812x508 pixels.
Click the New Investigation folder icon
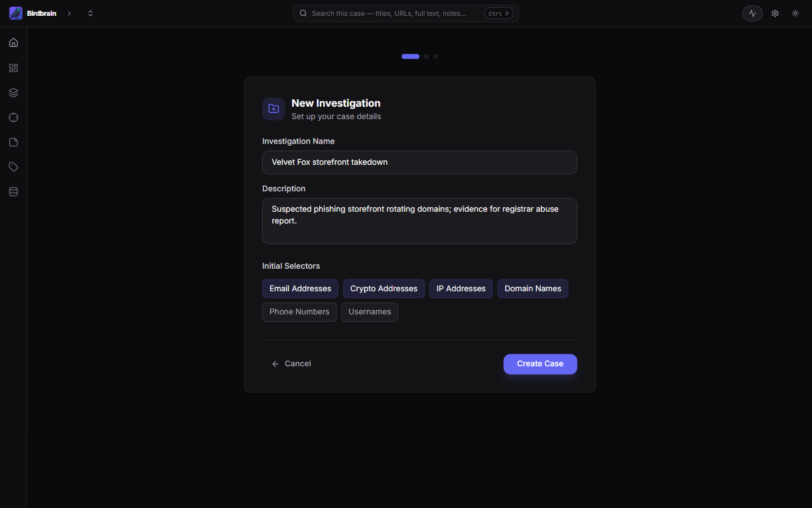click(273, 109)
